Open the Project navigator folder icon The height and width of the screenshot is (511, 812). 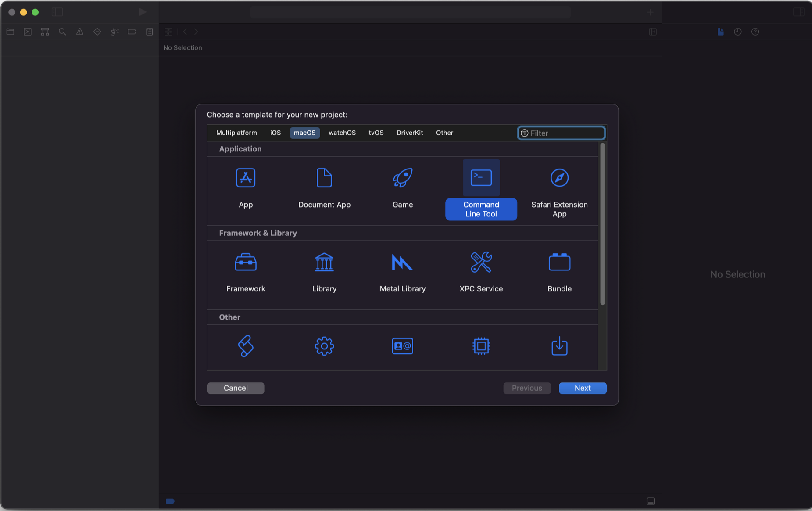(x=11, y=32)
